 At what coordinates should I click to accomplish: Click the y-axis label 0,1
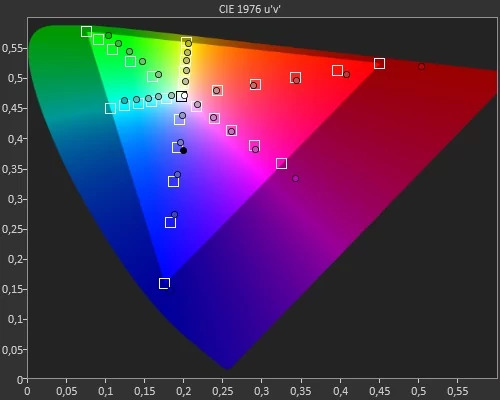click(15, 319)
